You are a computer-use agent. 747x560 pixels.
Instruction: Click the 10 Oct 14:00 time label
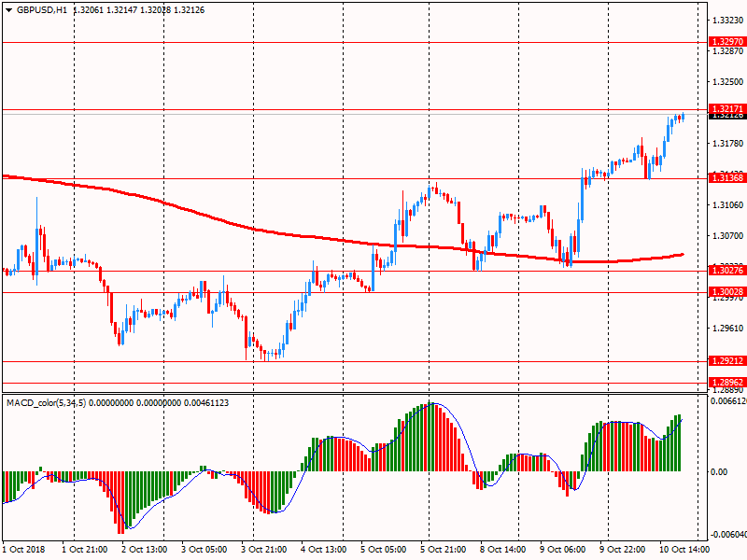(685, 550)
